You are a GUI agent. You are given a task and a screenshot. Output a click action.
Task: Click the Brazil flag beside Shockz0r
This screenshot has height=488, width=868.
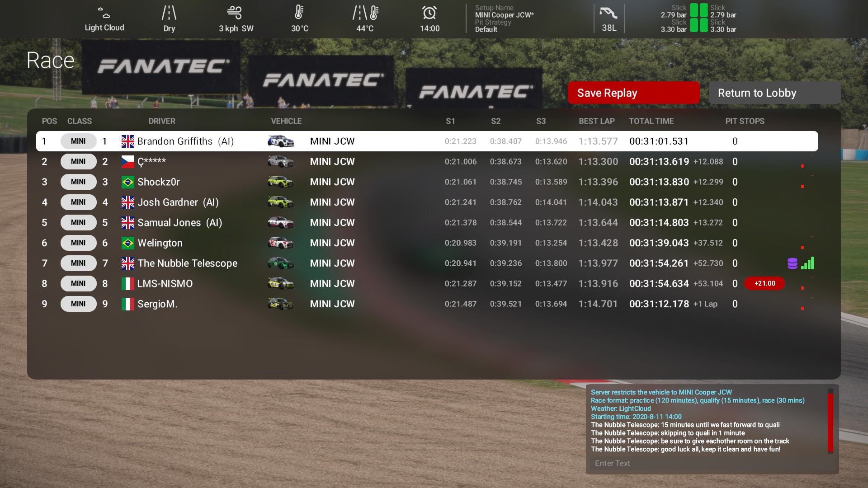[x=128, y=182]
